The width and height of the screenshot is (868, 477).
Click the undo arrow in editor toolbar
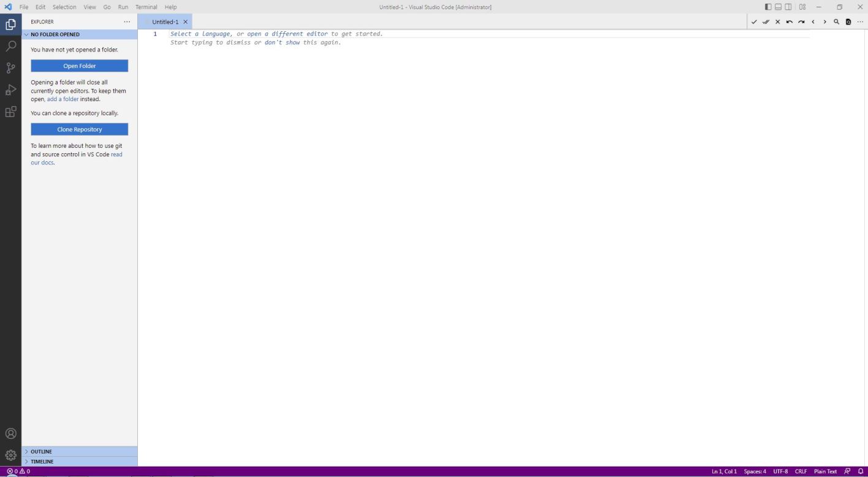click(x=790, y=22)
